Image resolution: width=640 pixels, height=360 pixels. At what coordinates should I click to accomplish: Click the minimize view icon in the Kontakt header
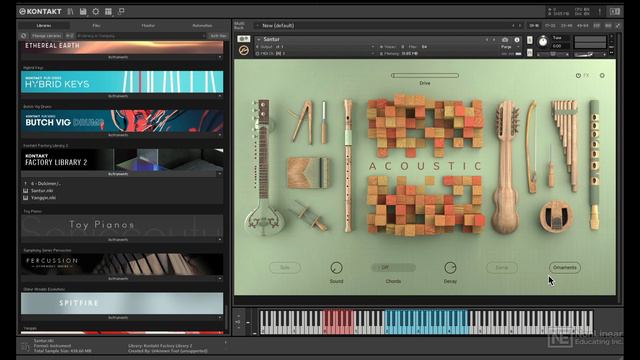pos(121,11)
